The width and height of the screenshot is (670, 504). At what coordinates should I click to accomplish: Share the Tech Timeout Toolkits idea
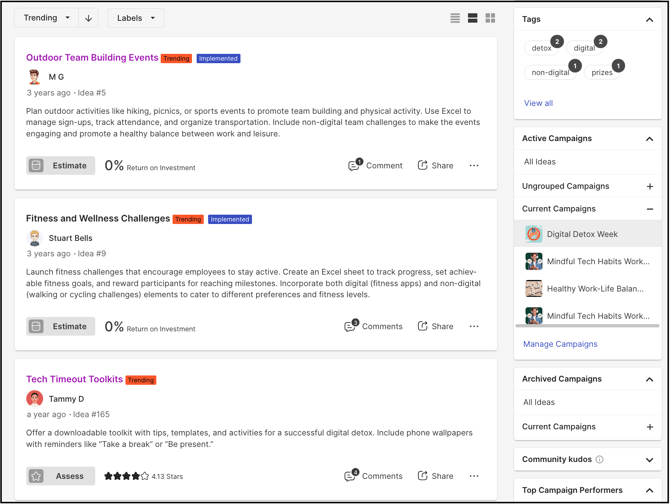[435, 476]
